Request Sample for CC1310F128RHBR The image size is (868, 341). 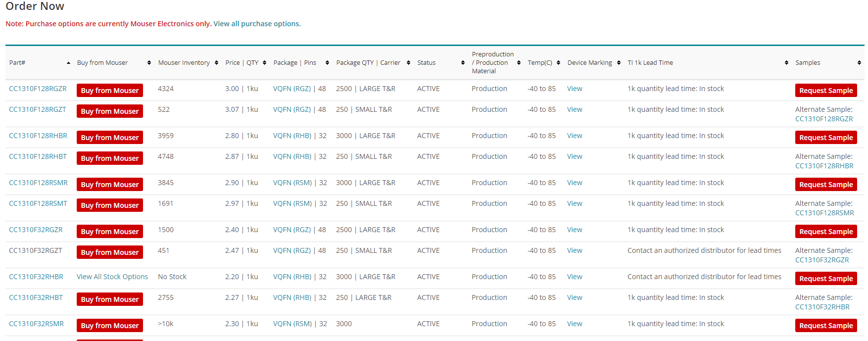[x=826, y=138]
